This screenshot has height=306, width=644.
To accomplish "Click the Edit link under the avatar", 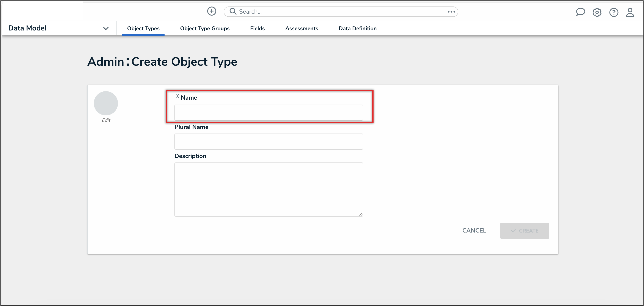I will pos(106,120).
